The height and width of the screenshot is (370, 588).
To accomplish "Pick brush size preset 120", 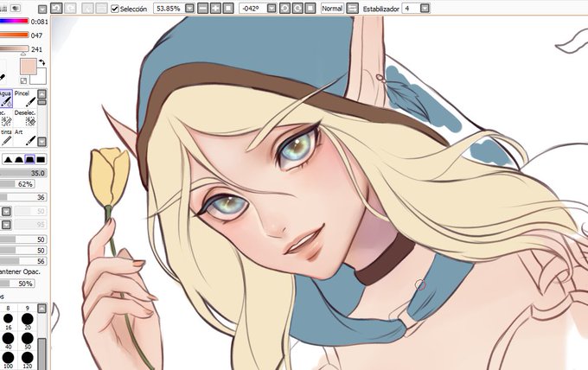I will tap(28, 360).
